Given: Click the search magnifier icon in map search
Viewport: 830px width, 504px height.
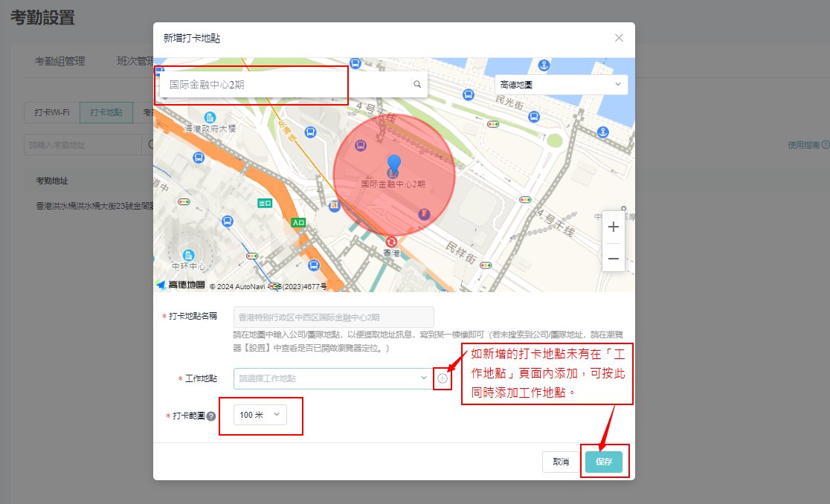Looking at the screenshot, I should [417, 85].
